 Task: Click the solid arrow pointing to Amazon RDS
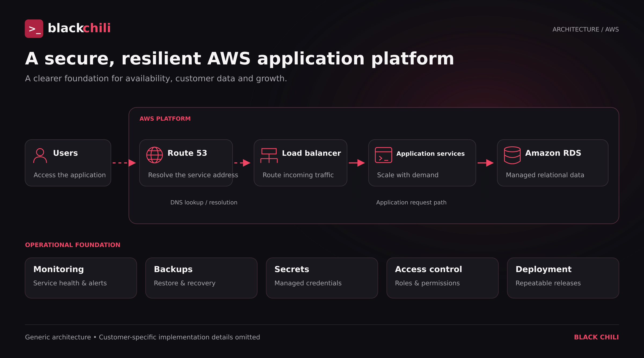tap(486, 163)
